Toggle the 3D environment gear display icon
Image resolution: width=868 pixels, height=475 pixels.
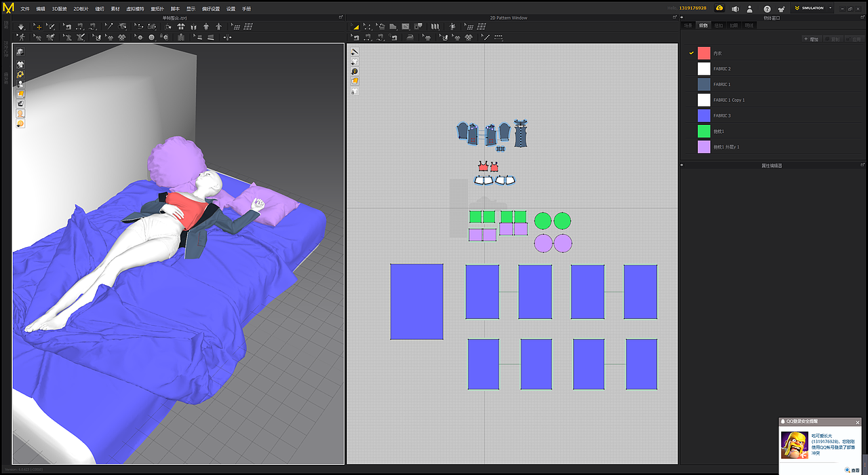click(20, 74)
